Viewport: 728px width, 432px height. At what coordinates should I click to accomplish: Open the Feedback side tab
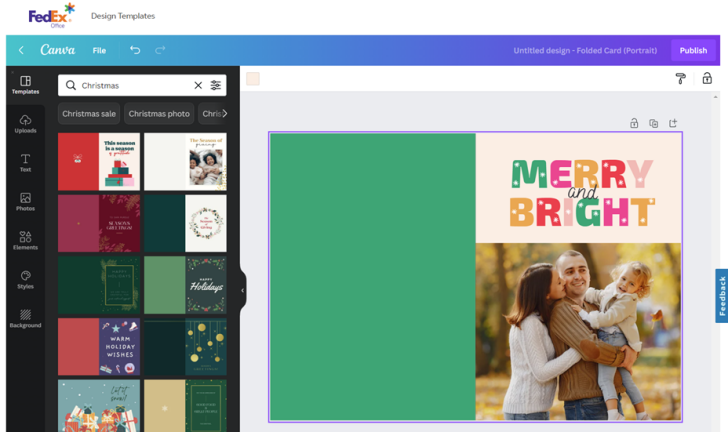coord(721,295)
